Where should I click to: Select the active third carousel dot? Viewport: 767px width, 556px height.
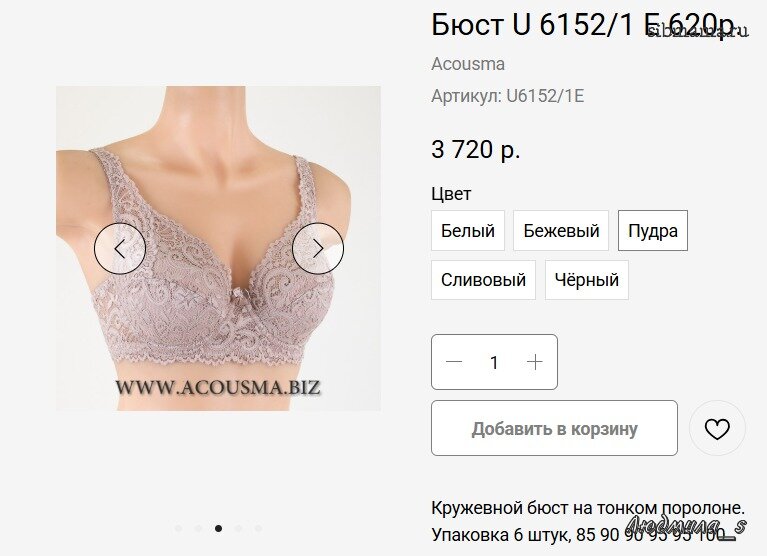pyautogui.click(x=218, y=528)
